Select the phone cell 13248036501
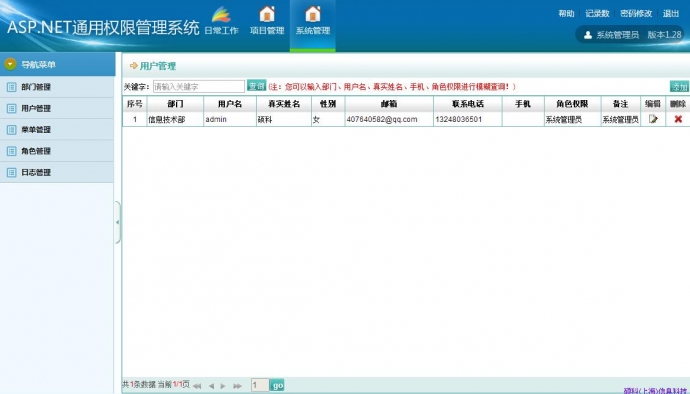The width and height of the screenshot is (690, 394). point(468,119)
